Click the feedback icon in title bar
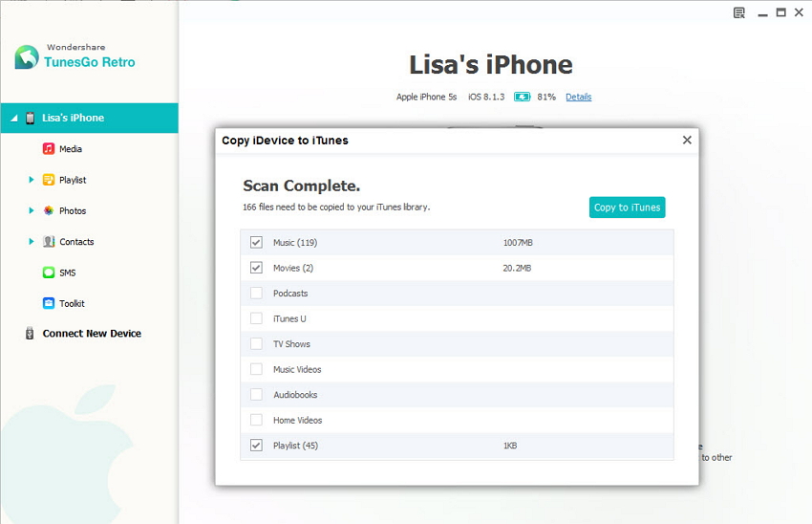 coord(738,12)
